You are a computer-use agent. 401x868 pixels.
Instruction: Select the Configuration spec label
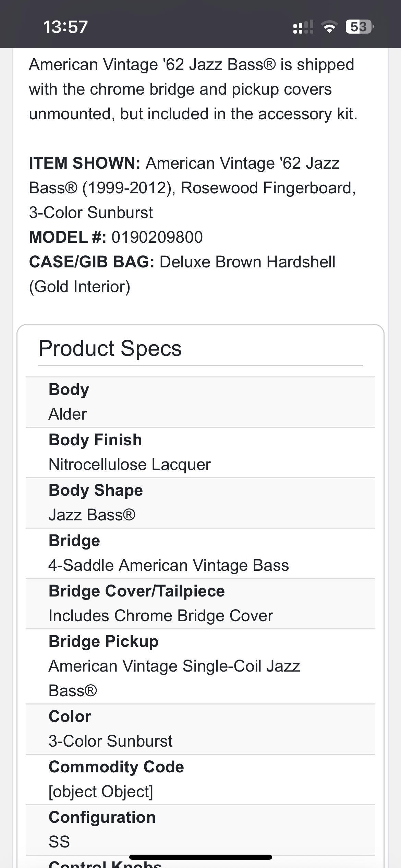click(102, 817)
